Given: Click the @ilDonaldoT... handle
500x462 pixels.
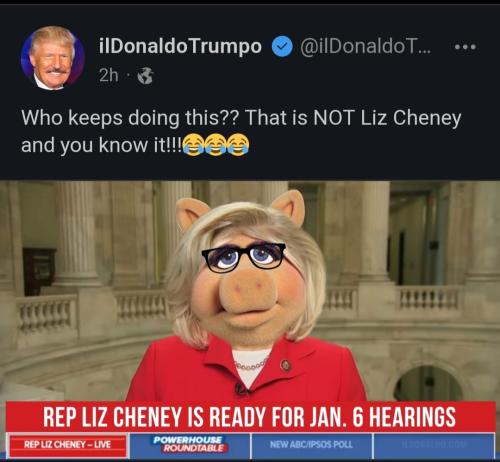Looking at the screenshot, I should 366,47.
